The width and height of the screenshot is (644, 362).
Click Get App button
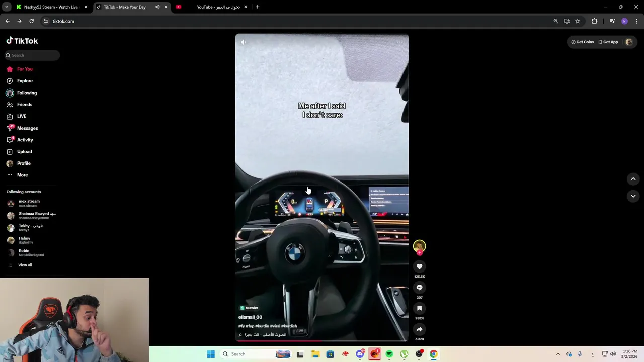[608, 42]
